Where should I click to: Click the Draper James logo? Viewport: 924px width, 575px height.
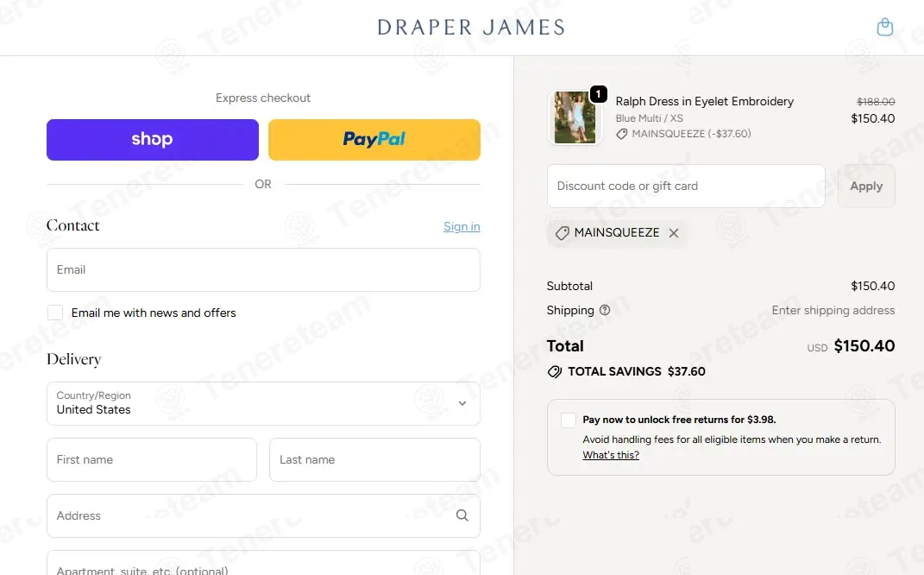[471, 27]
